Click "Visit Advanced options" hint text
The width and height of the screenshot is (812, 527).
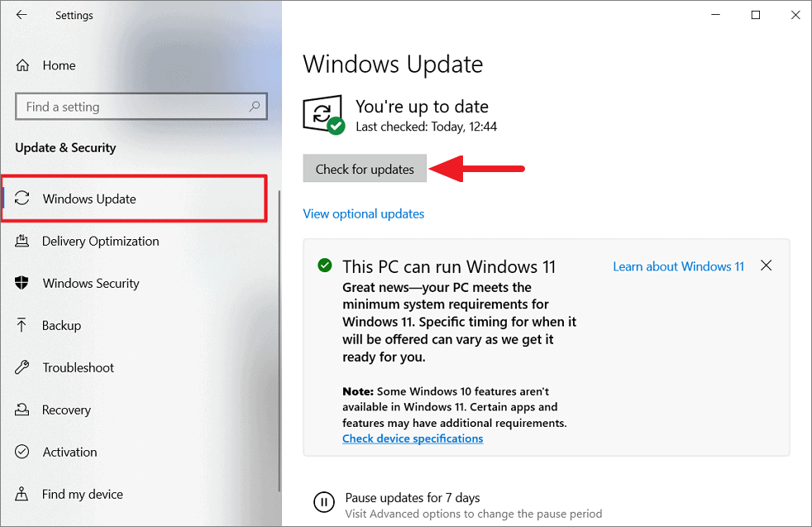474,514
